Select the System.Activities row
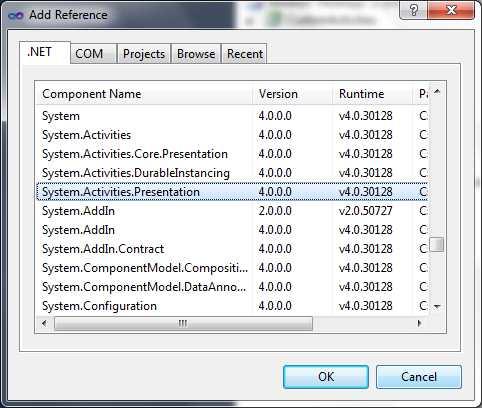 (232, 135)
